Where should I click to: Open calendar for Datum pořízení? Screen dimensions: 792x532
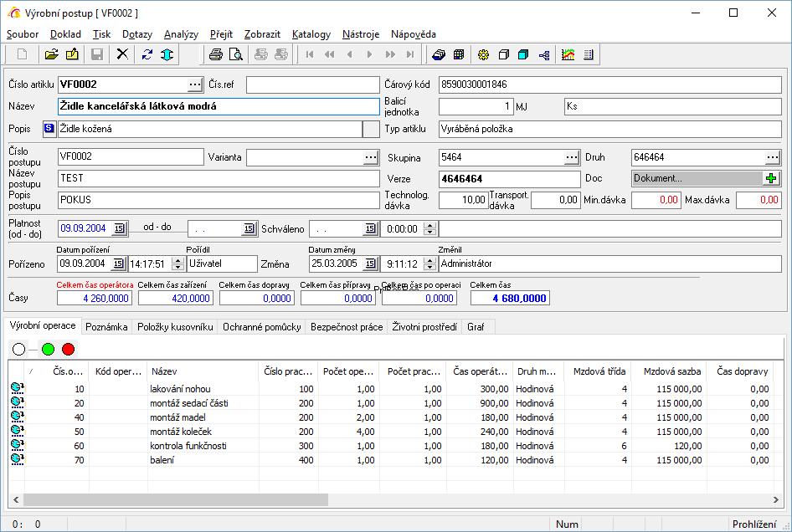point(118,263)
